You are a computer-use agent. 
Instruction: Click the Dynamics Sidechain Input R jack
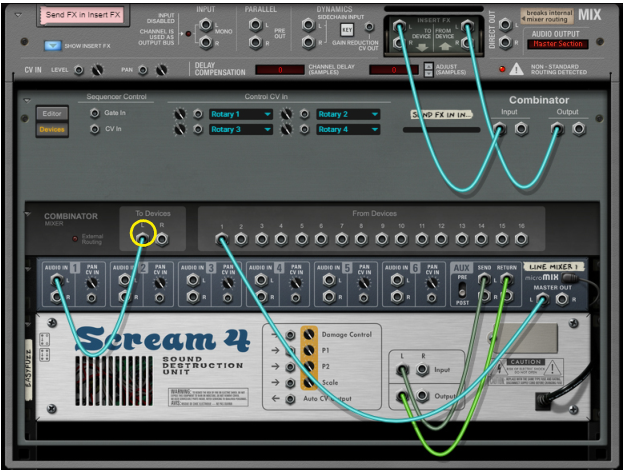click(x=308, y=42)
